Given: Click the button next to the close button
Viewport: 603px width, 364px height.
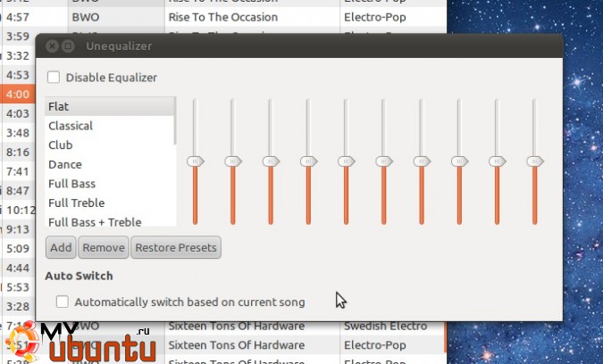Looking at the screenshot, I should [x=68, y=45].
